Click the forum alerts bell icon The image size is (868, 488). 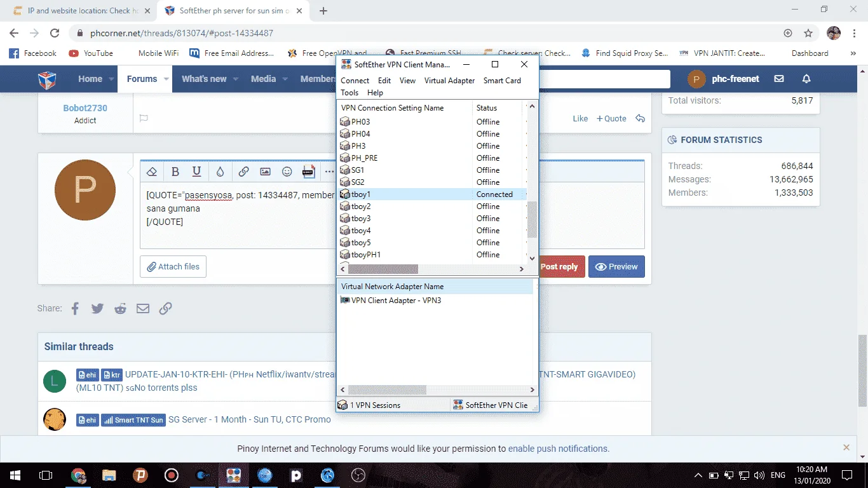point(806,79)
